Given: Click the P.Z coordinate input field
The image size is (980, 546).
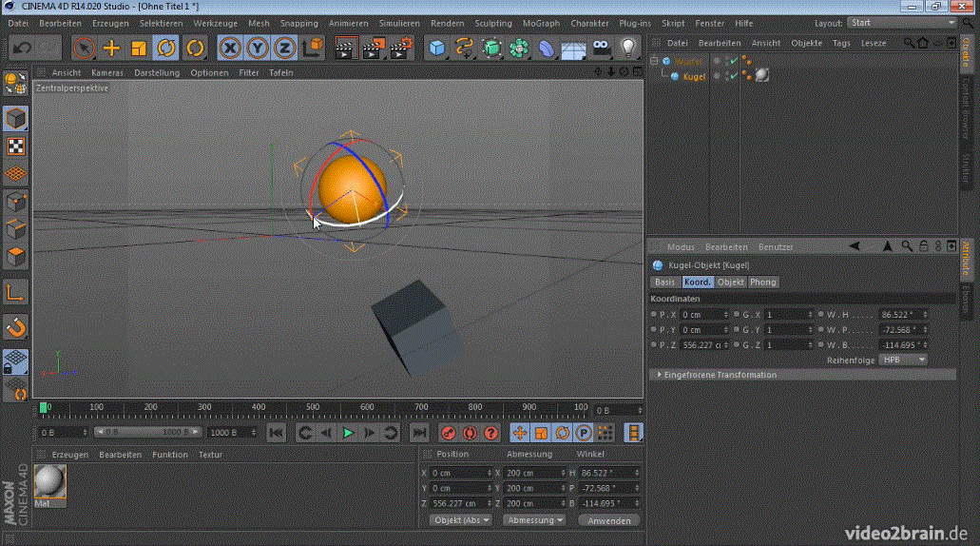Looking at the screenshot, I should coord(704,344).
